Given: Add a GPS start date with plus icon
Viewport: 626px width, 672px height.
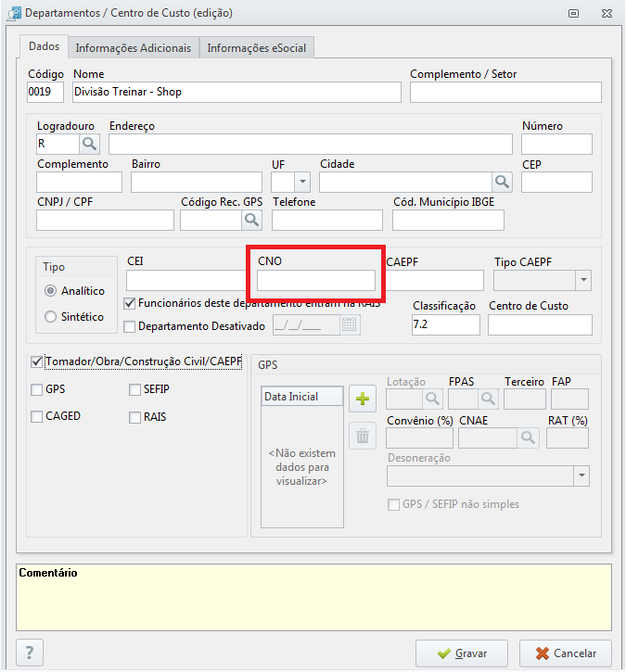Looking at the screenshot, I should click(363, 399).
